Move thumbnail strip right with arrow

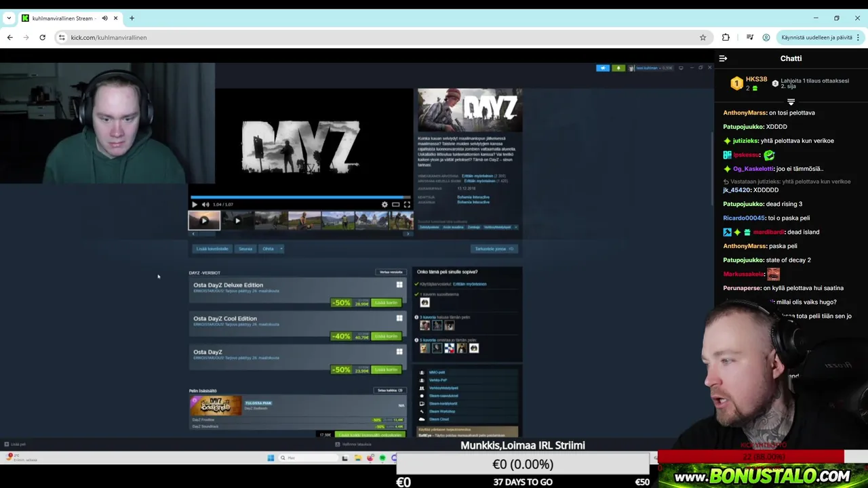coord(408,234)
